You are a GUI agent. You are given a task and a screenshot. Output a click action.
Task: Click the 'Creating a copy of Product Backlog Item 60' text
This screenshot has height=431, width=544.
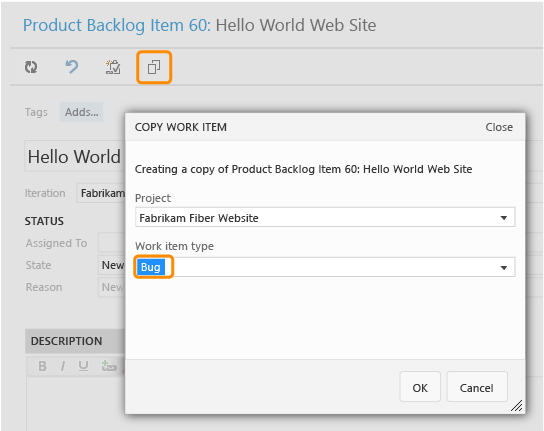click(303, 169)
